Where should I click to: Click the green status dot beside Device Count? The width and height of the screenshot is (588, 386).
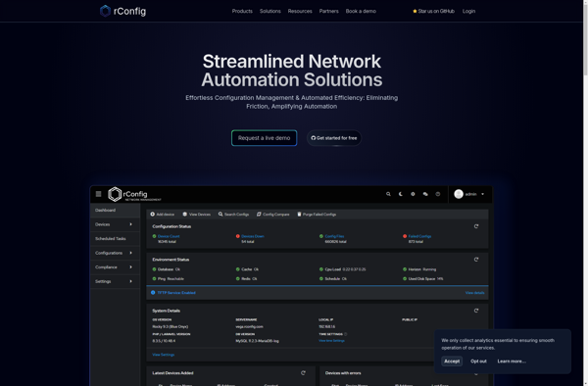154,236
